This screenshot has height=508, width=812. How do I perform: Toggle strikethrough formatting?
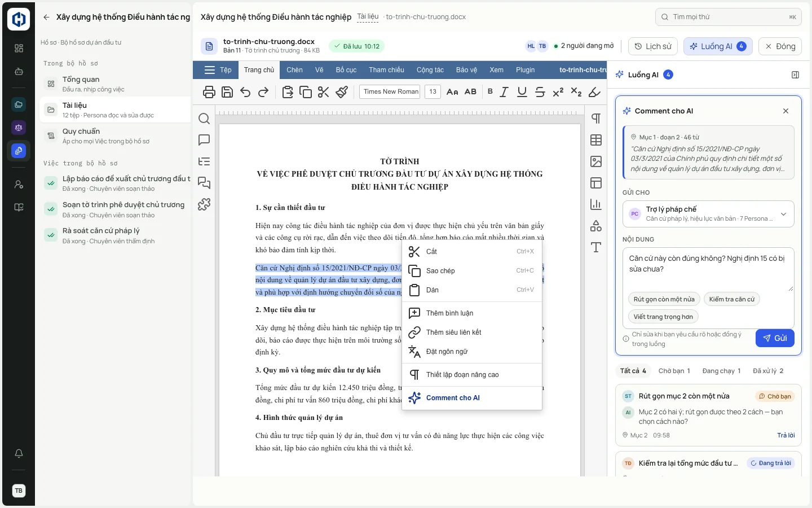point(540,92)
